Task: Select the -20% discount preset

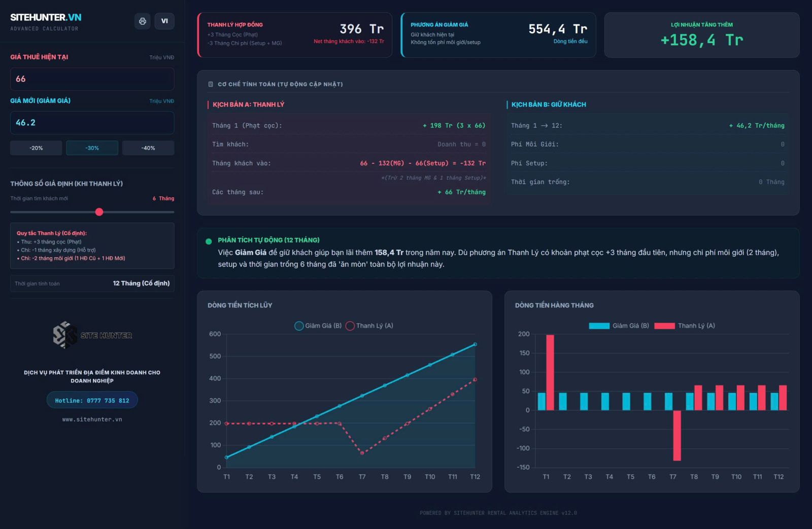Action: 36,148
